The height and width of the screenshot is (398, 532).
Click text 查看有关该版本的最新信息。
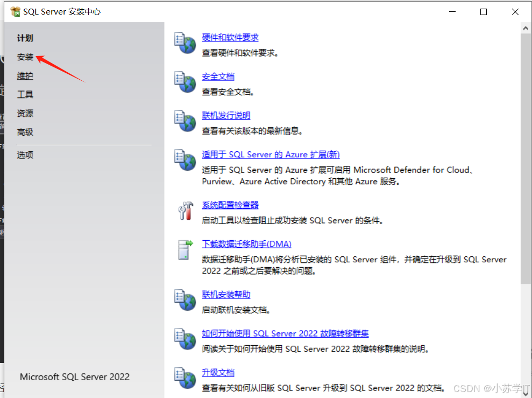(x=252, y=131)
